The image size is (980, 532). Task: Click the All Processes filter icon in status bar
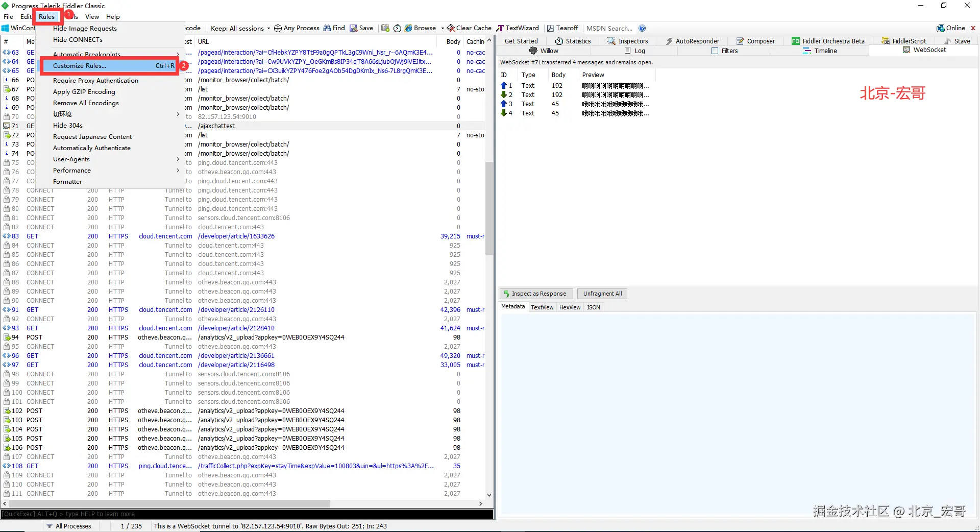pyautogui.click(x=50, y=526)
